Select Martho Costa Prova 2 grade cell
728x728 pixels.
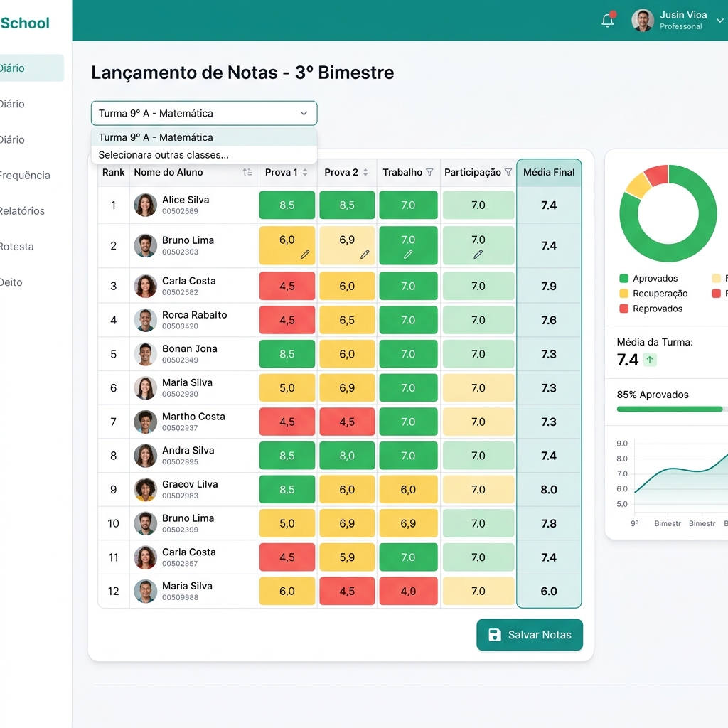pyautogui.click(x=347, y=422)
